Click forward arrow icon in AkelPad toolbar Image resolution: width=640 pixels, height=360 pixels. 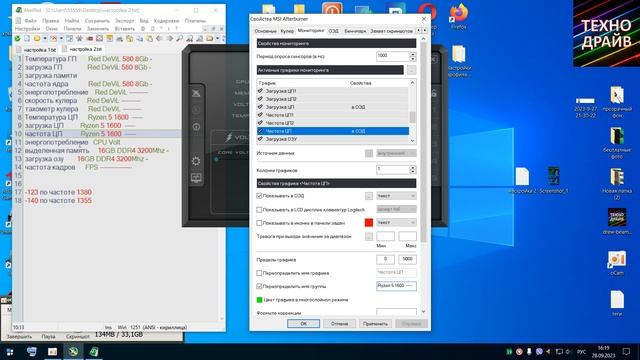point(169,39)
